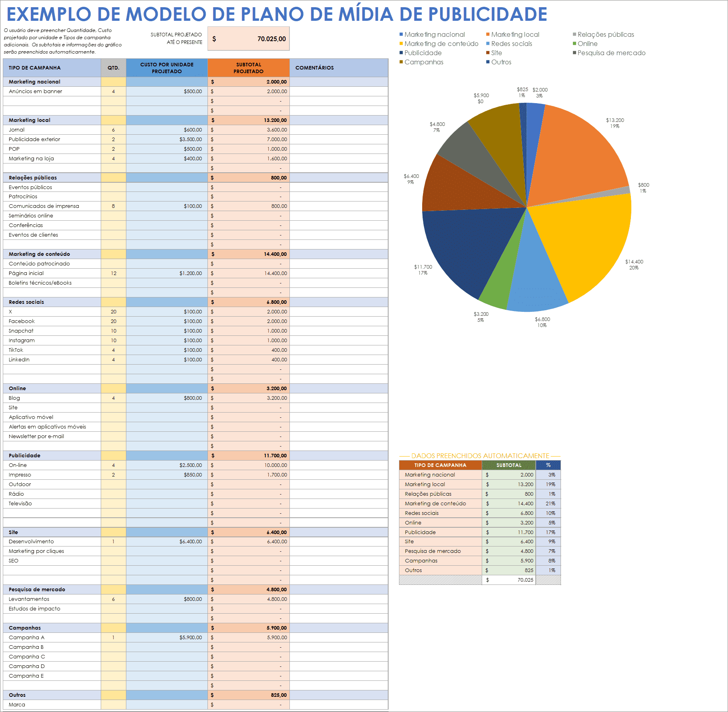This screenshot has width=728, height=712.
Task: Click the Marketing nacional section row
Action: 195,82
